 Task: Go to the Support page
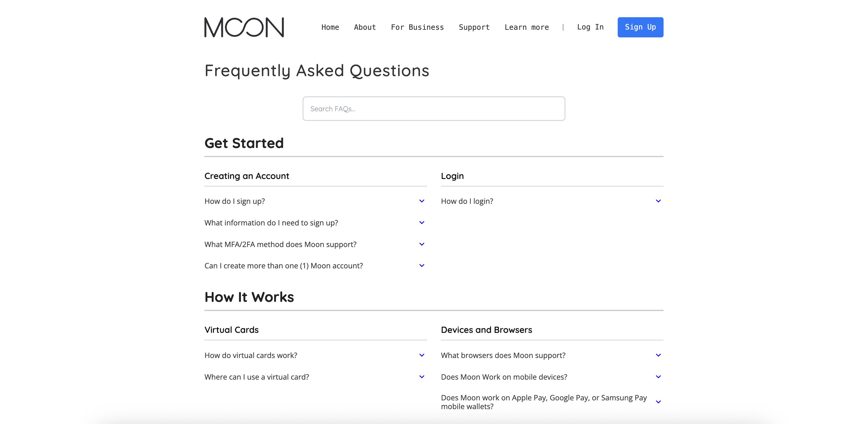(474, 27)
